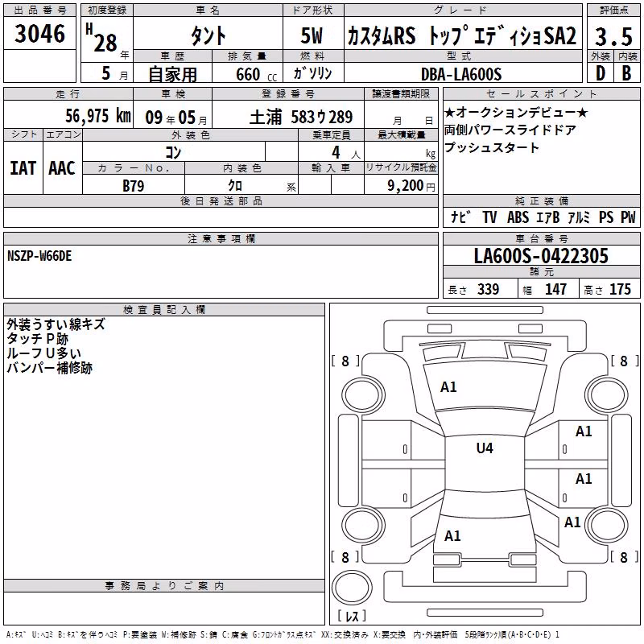The image size is (644, 644).
Task: Click registration plate 土浦 583う289
Action: coord(301,117)
